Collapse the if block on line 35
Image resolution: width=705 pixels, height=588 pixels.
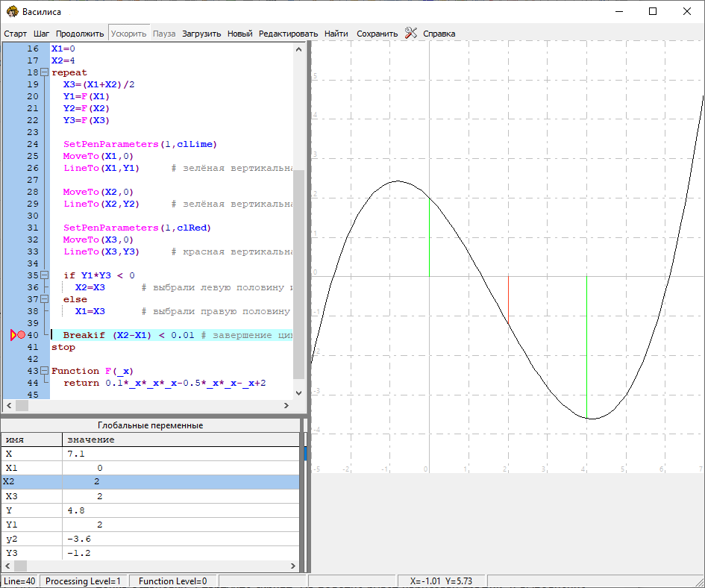click(x=44, y=275)
